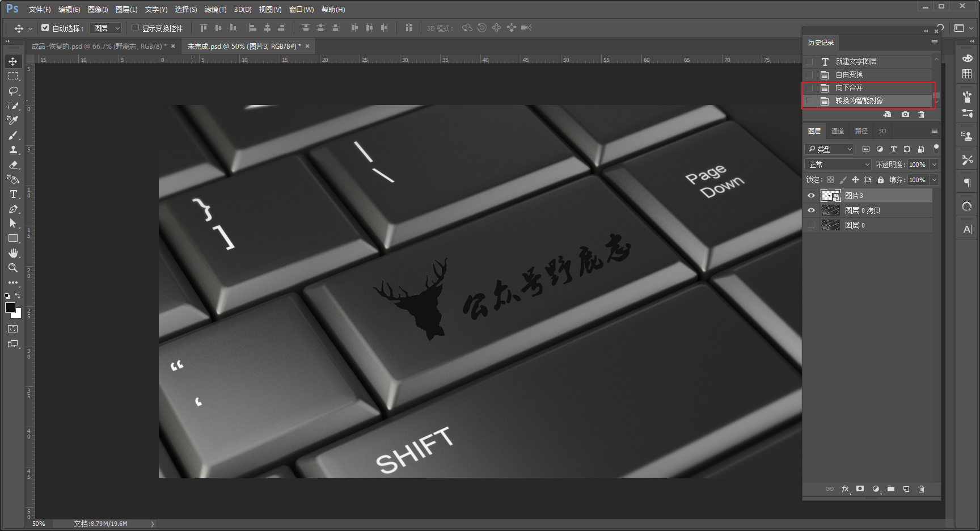
Task: Click the foreground color swatch
Action: 10,307
